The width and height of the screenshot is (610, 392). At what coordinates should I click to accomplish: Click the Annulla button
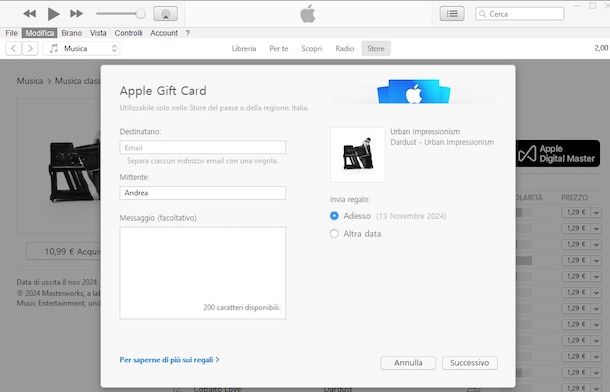(408, 363)
